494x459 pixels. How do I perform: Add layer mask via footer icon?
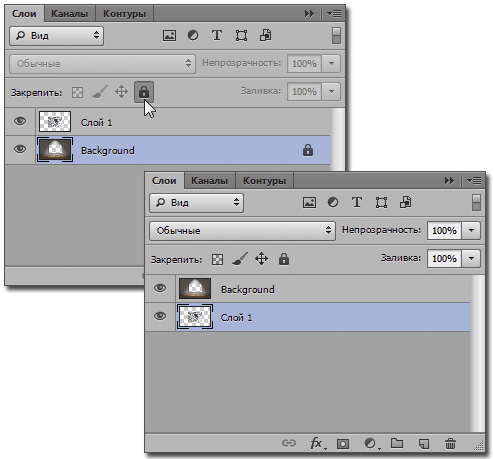(343, 444)
